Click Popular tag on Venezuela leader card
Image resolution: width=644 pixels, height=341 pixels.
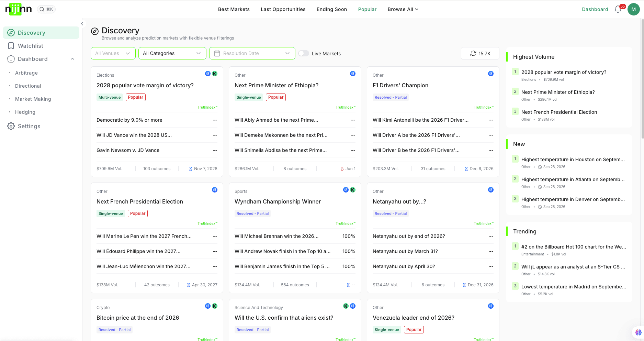coord(414,330)
